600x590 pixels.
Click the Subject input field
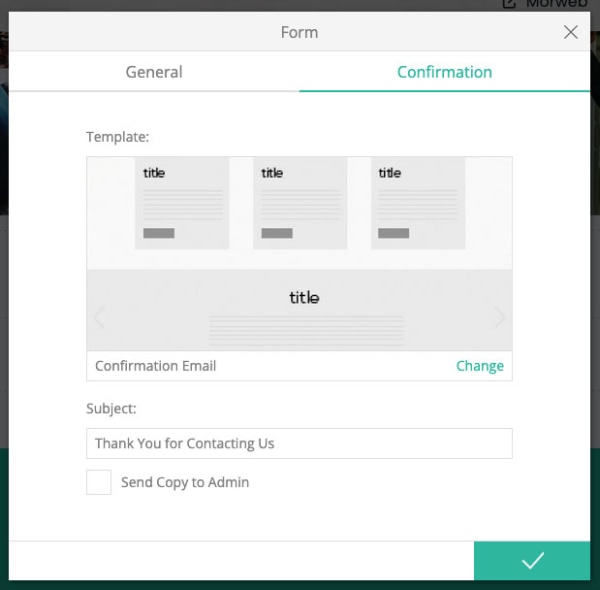pos(299,443)
